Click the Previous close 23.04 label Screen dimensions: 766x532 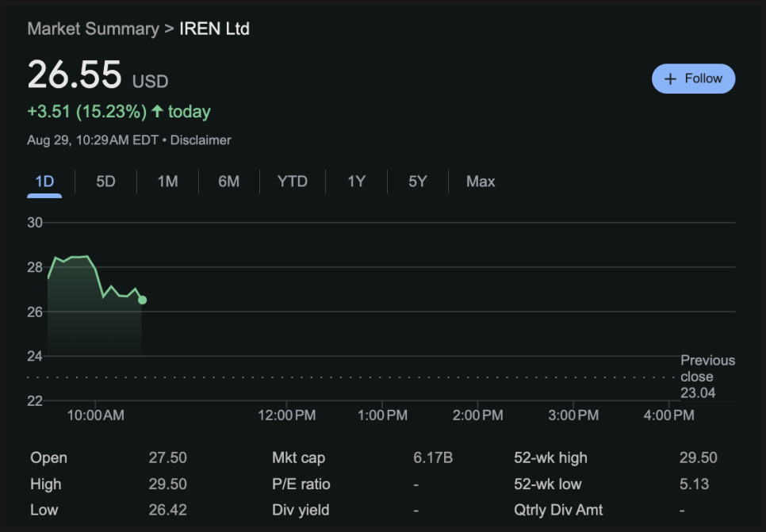coord(707,377)
